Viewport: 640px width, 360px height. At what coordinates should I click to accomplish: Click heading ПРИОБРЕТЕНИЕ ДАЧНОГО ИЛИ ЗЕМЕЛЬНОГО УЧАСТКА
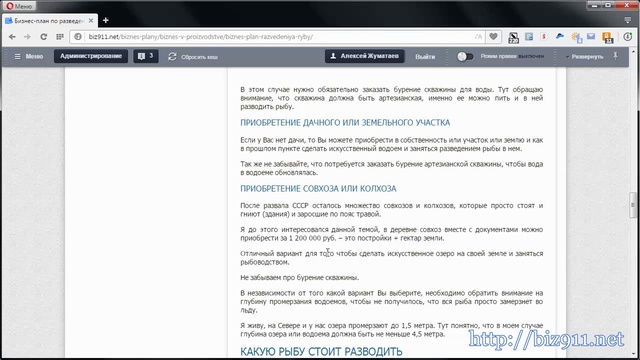point(345,122)
